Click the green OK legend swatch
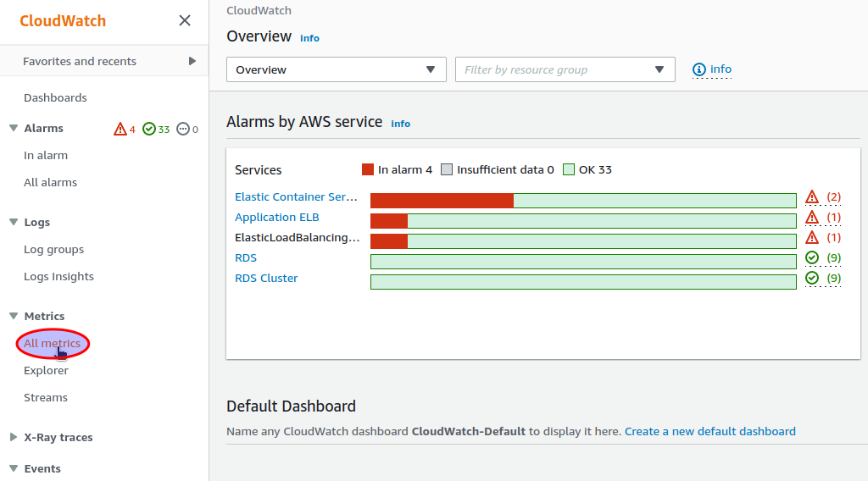868x481 pixels. (569, 169)
